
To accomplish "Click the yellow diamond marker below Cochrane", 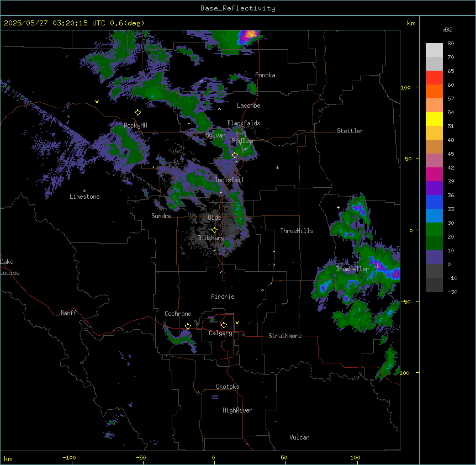I will 188,326.
